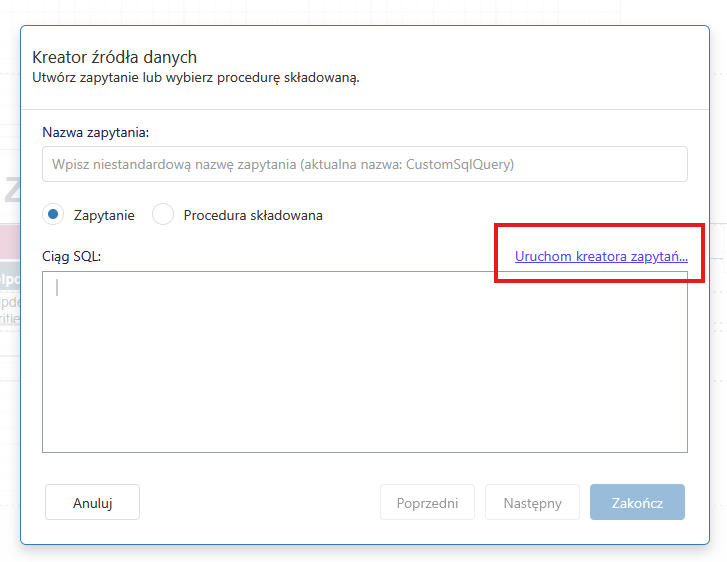This screenshot has height=562, width=727.
Task: Select the Procedura składowana radio button
Action: (163, 214)
